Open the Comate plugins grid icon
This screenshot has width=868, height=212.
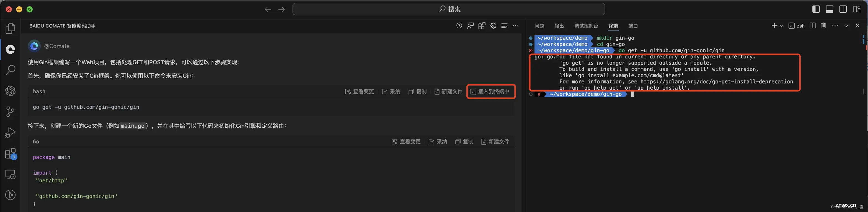[482, 26]
